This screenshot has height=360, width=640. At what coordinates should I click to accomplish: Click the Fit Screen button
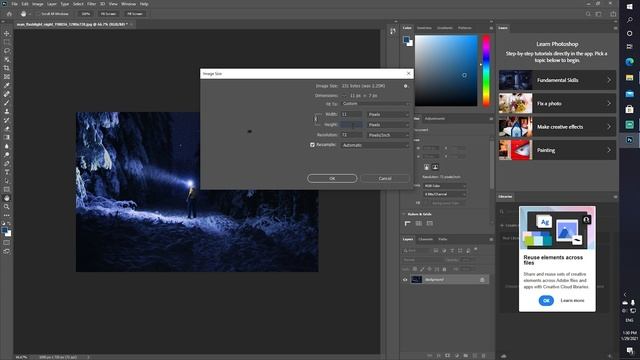(x=108, y=14)
